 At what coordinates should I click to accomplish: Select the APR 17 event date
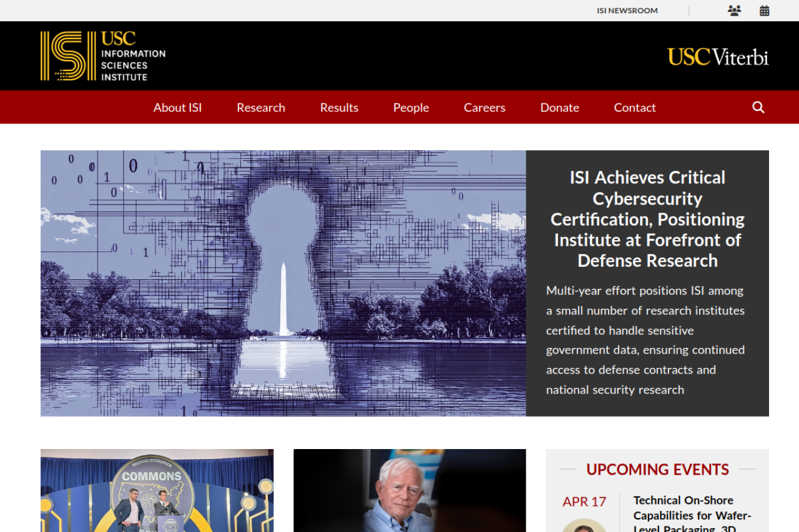click(x=584, y=501)
